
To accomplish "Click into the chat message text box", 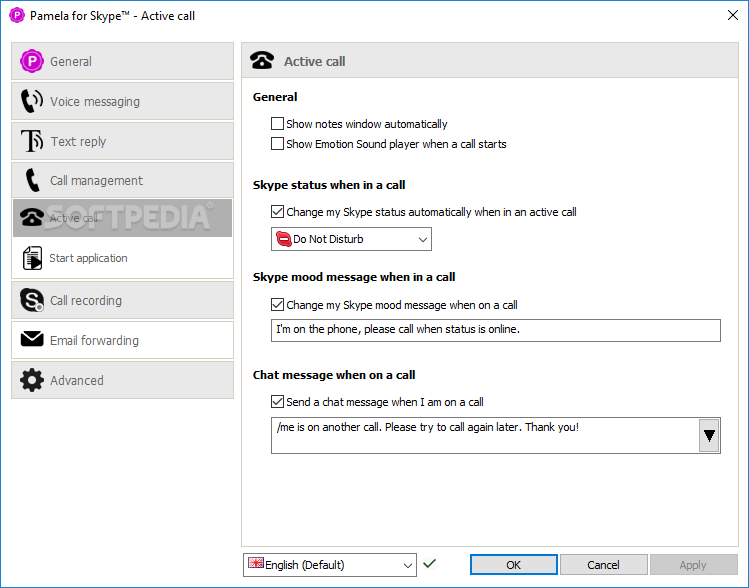I will pyautogui.click(x=485, y=435).
